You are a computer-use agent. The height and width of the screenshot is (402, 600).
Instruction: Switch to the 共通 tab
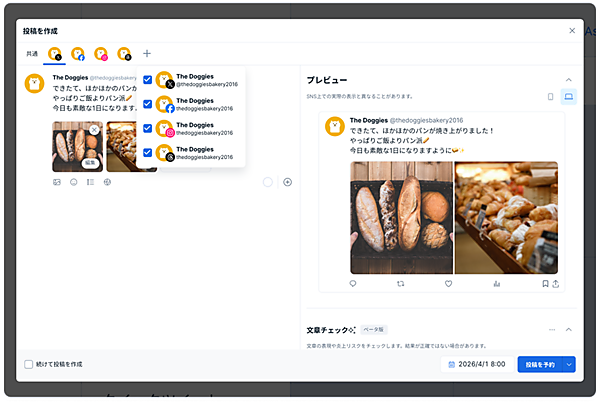pos(32,54)
